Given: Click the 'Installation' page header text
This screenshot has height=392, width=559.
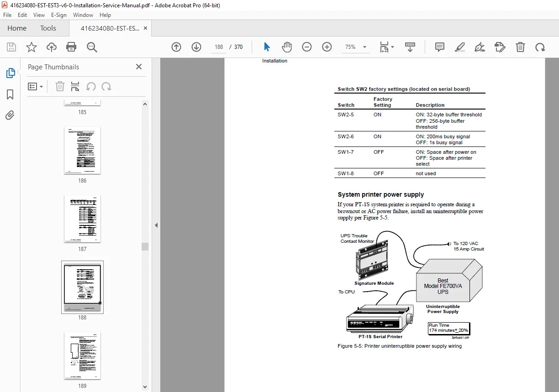Looking at the screenshot, I should [x=275, y=61].
